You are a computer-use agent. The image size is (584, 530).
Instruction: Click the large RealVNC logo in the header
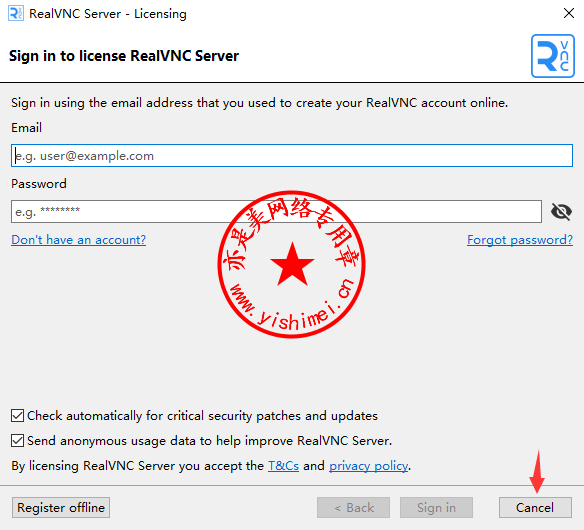point(553,56)
